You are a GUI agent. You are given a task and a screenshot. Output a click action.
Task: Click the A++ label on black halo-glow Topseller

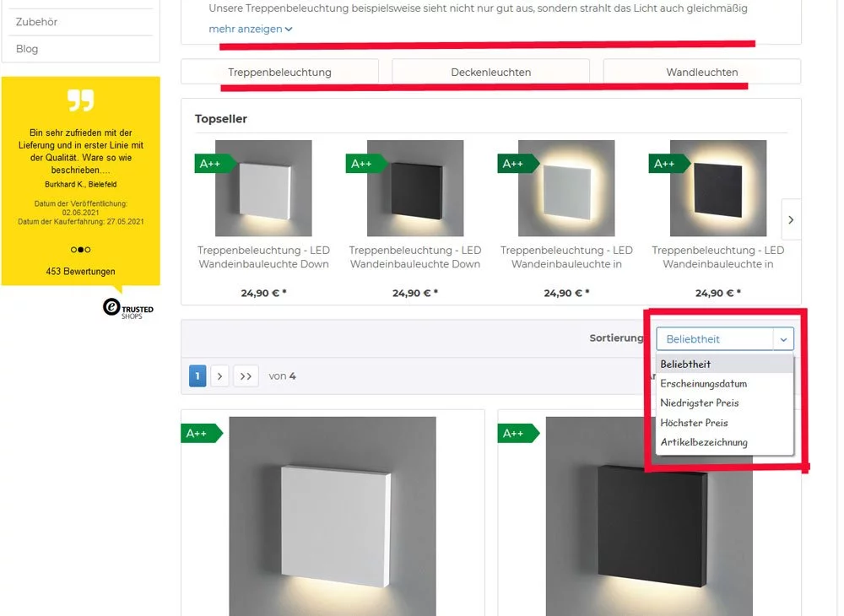pos(668,164)
